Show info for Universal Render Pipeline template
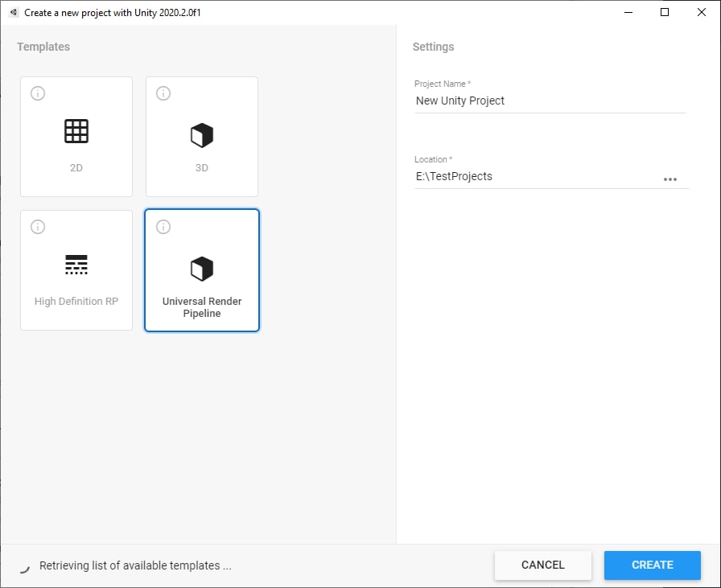Screen dimensions: 721x588 click(x=163, y=227)
